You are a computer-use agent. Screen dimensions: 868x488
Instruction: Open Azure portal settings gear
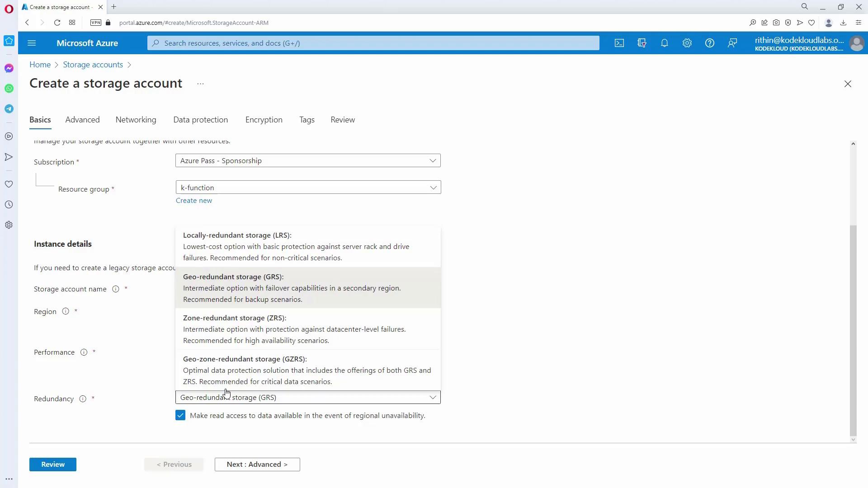click(687, 43)
